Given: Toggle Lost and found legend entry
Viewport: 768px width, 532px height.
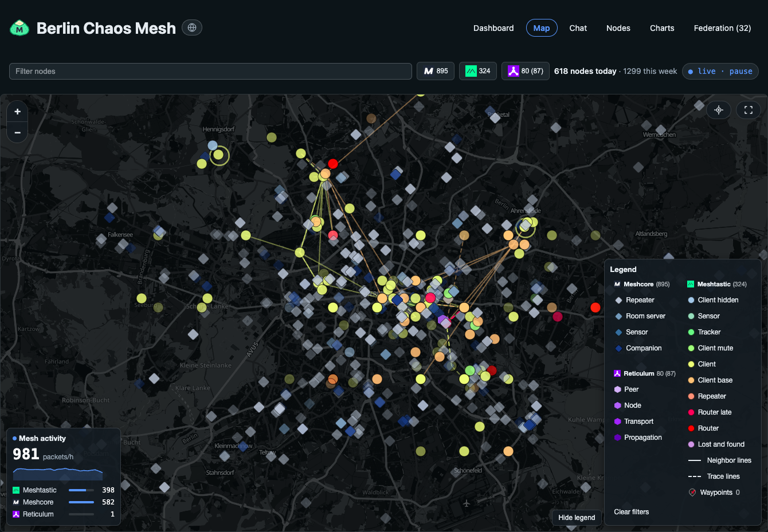Looking at the screenshot, I should point(716,444).
